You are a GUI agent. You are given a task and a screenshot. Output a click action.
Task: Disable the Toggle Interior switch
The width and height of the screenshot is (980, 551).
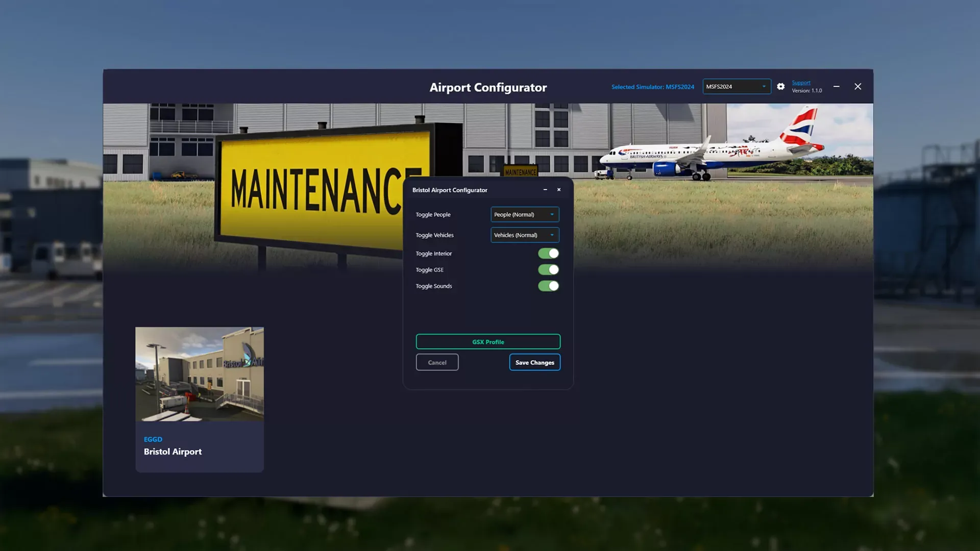(548, 254)
